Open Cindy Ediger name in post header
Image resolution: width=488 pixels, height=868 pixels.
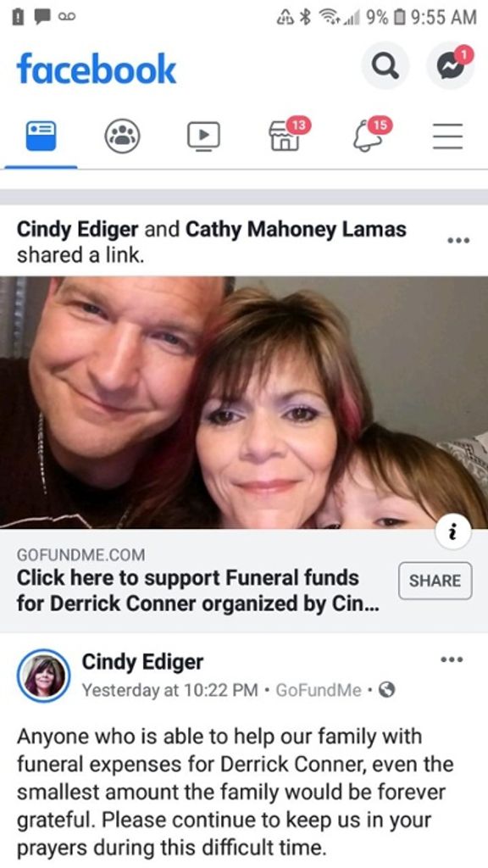(x=142, y=661)
